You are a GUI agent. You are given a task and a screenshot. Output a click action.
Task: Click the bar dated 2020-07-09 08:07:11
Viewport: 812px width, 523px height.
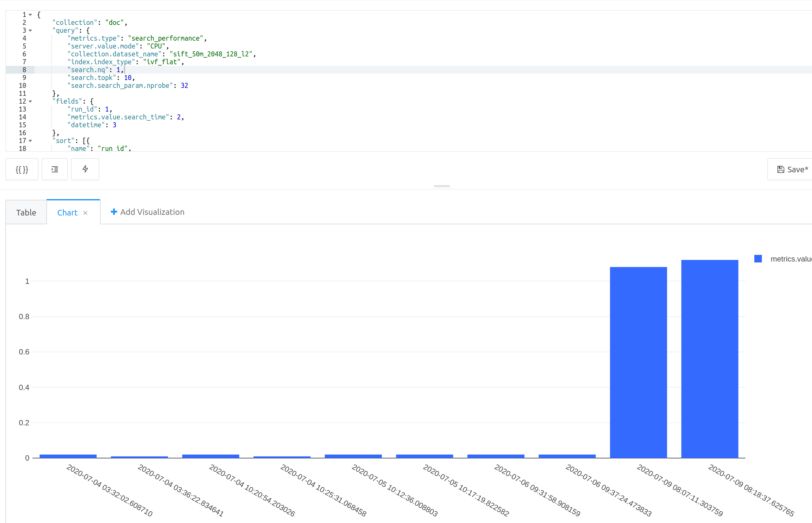638,360
